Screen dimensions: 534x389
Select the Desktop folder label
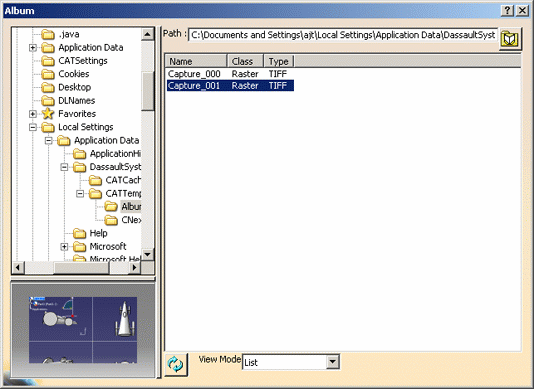75,87
